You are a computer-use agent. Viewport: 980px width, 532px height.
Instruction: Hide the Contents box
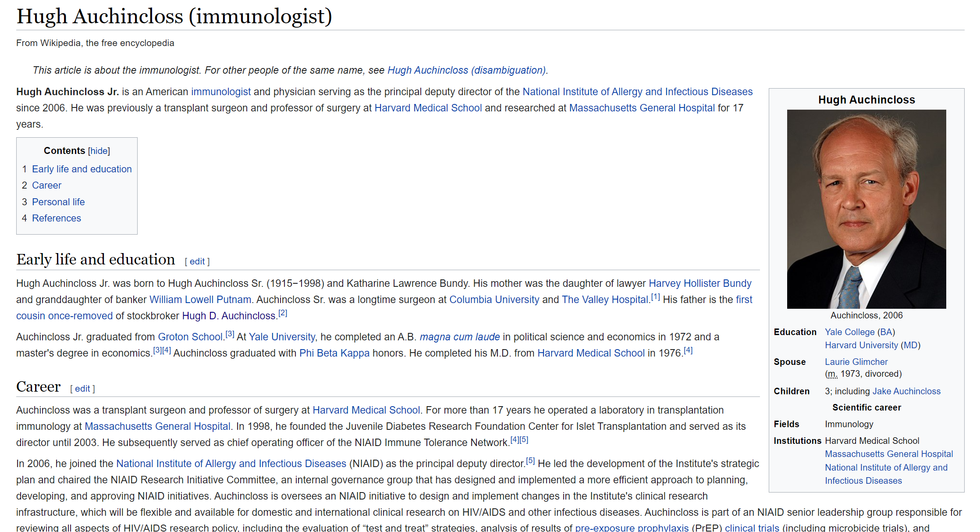(x=99, y=151)
